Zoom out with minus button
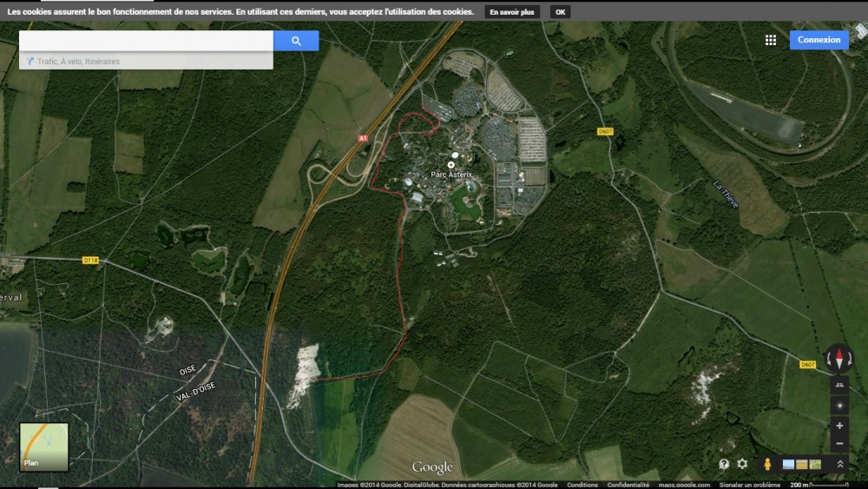This screenshot has height=489, width=868. [839, 443]
